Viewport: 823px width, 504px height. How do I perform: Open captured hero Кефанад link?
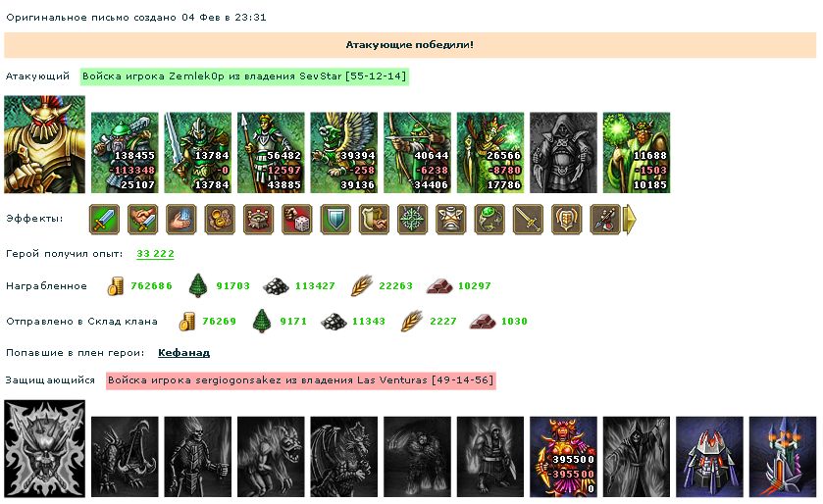point(183,352)
